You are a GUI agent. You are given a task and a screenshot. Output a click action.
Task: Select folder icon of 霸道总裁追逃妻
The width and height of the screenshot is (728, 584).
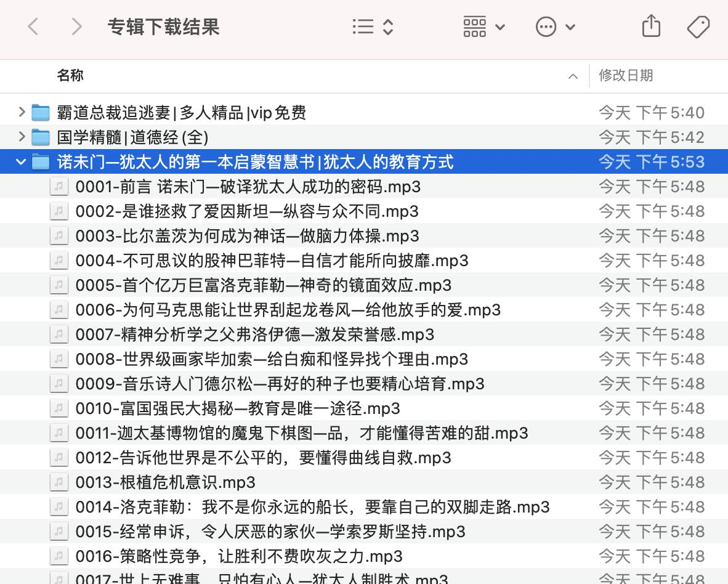[x=41, y=112]
